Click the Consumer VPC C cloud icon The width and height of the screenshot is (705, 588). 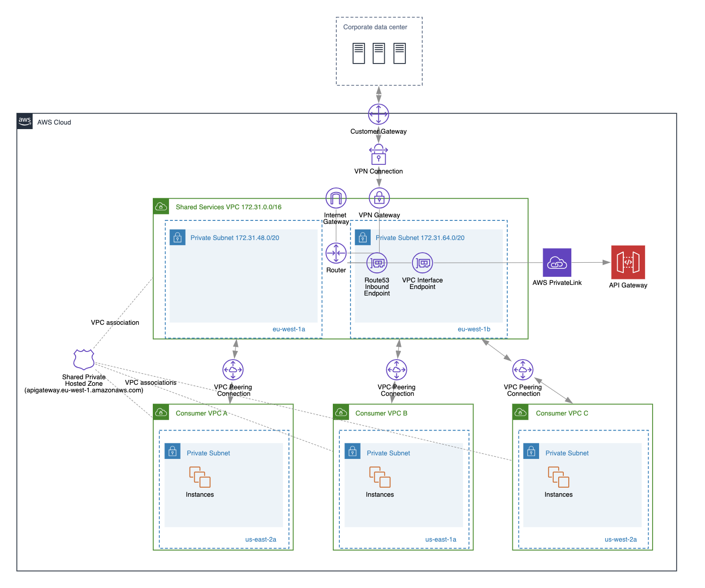coord(520,412)
